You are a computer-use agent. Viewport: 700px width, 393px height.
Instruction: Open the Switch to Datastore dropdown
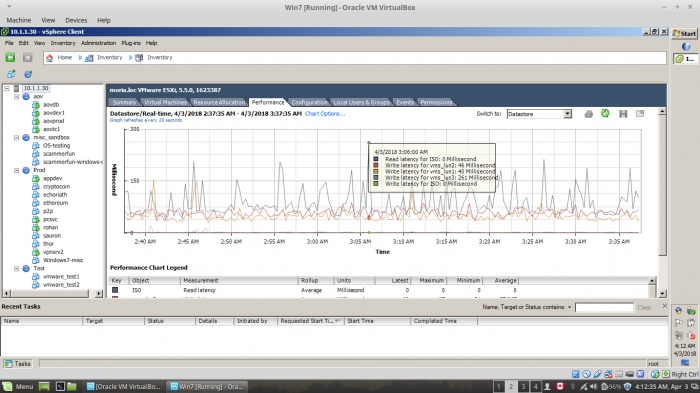coord(567,114)
